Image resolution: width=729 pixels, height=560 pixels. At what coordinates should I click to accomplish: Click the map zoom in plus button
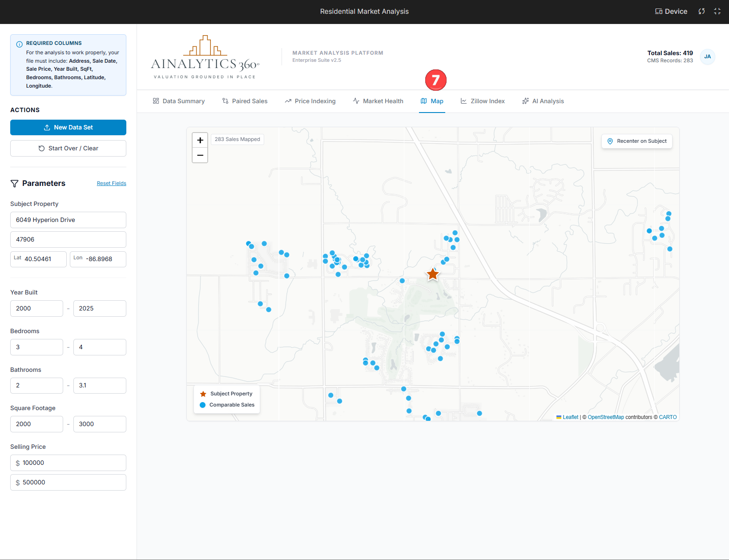coord(200,140)
